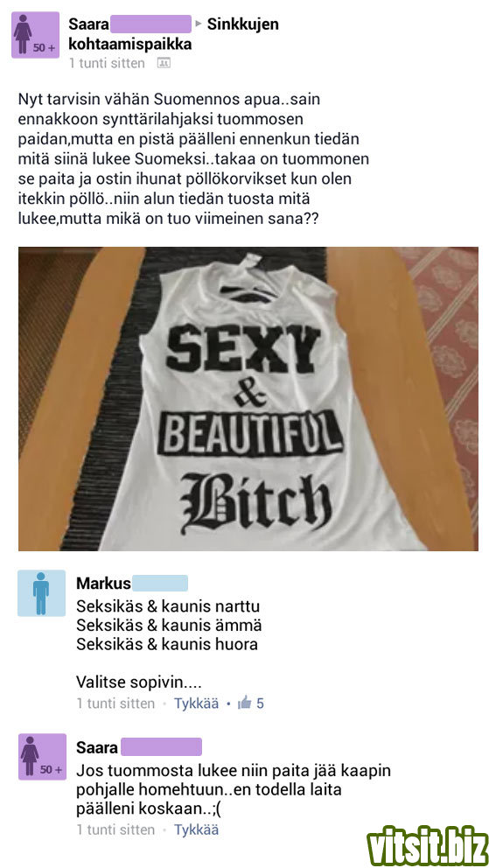The height and width of the screenshot is (868, 489).
Task: Open Saara's purple avatar beside her reply comment
Action: tap(42, 756)
